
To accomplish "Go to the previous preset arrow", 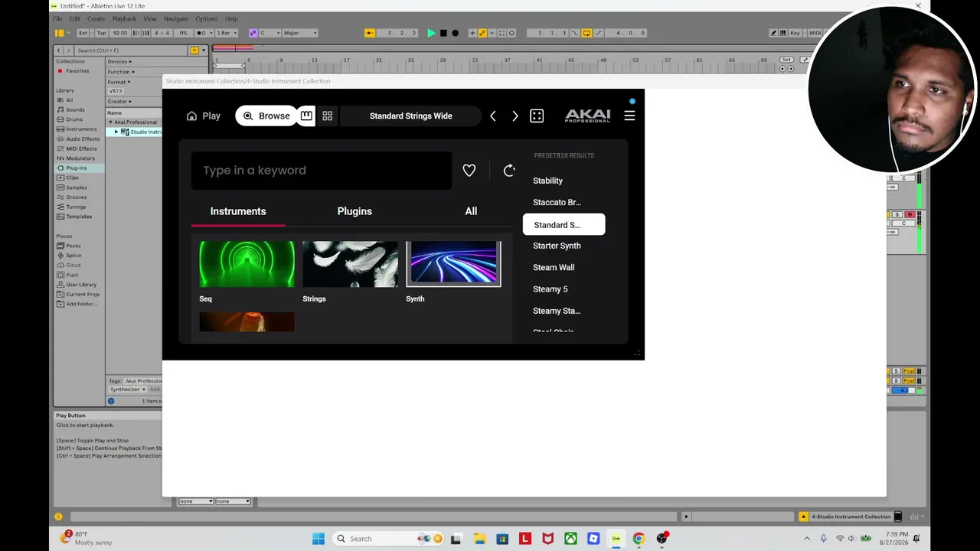I will pyautogui.click(x=492, y=116).
